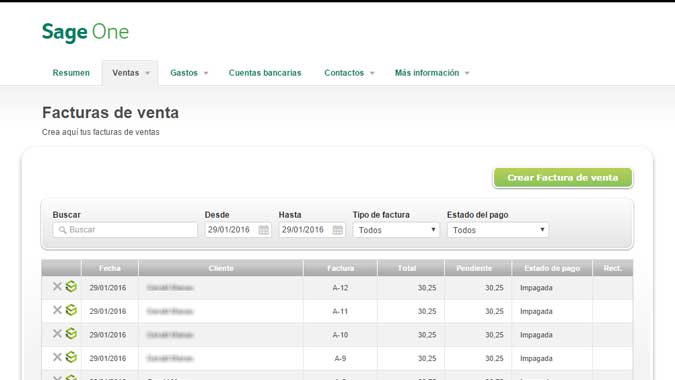
Task: Sort by Estado de pago column header
Action: tap(552, 268)
